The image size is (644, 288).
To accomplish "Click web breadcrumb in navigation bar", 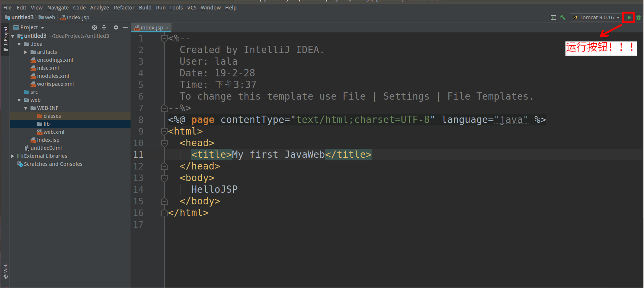I will (x=47, y=17).
